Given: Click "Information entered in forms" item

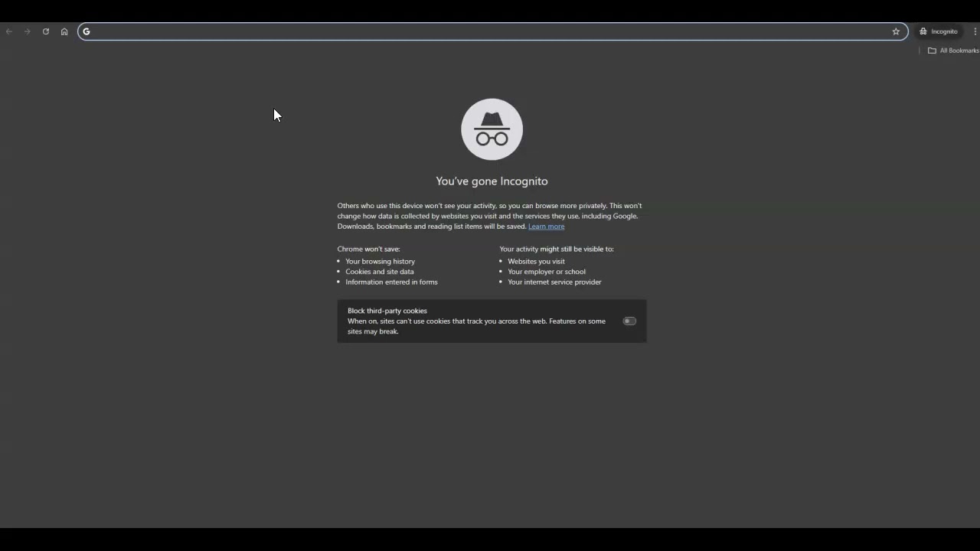Looking at the screenshot, I should coord(391,282).
